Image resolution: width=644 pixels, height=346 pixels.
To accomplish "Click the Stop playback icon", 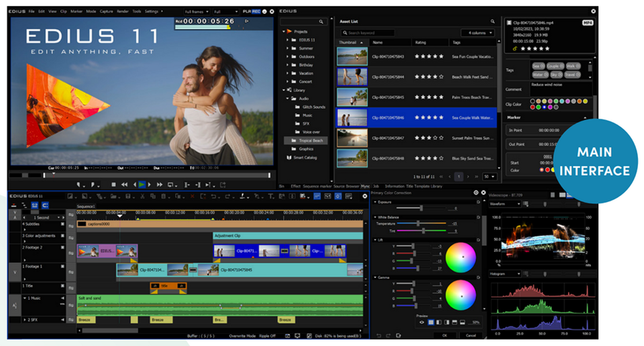I will pos(114,184).
